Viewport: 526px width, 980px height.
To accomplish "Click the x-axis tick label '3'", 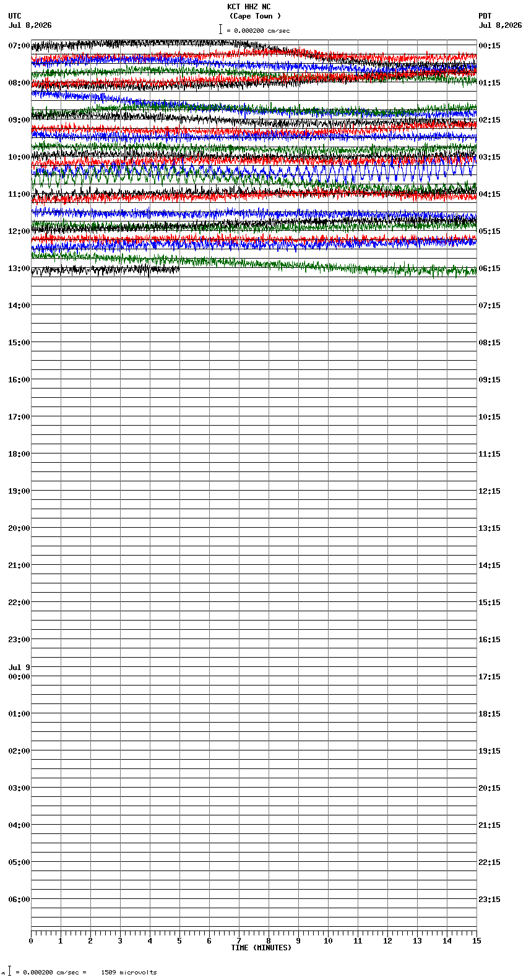I will pos(120,941).
